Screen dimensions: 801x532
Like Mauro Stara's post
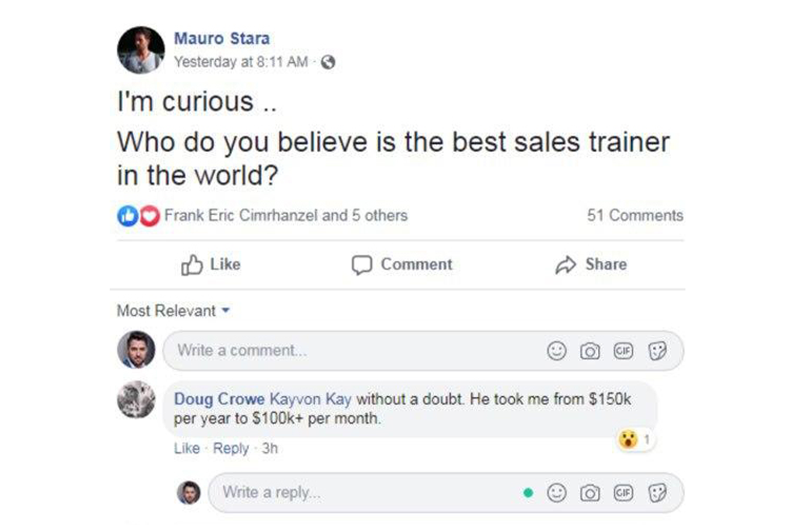tap(211, 264)
